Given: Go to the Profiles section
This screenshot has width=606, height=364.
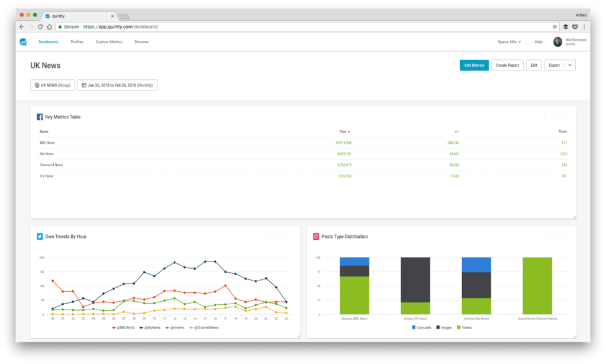Looking at the screenshot, I should point(77,42).
